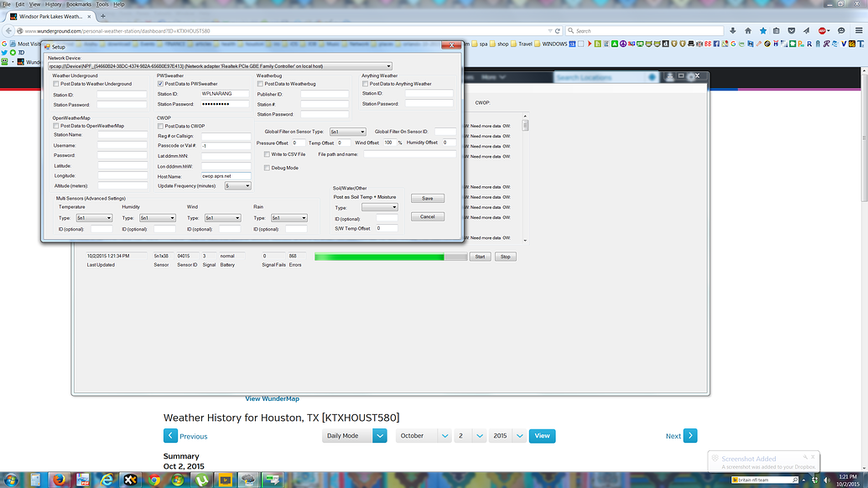Open weather app taskbar icon
This screenshot has width=868, height=488.
click(x=248, y=480)
